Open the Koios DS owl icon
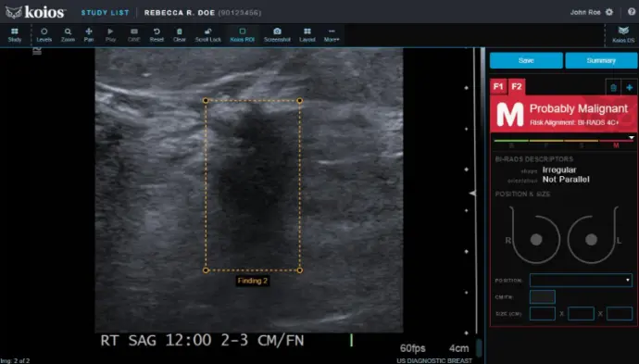Screen dimensions: 639x364 623,34
